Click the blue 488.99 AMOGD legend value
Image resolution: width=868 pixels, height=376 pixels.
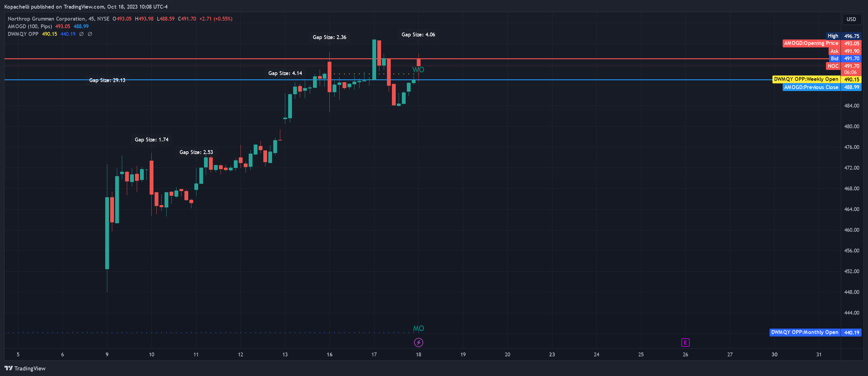pyautogui.click(x=81, y=26)
